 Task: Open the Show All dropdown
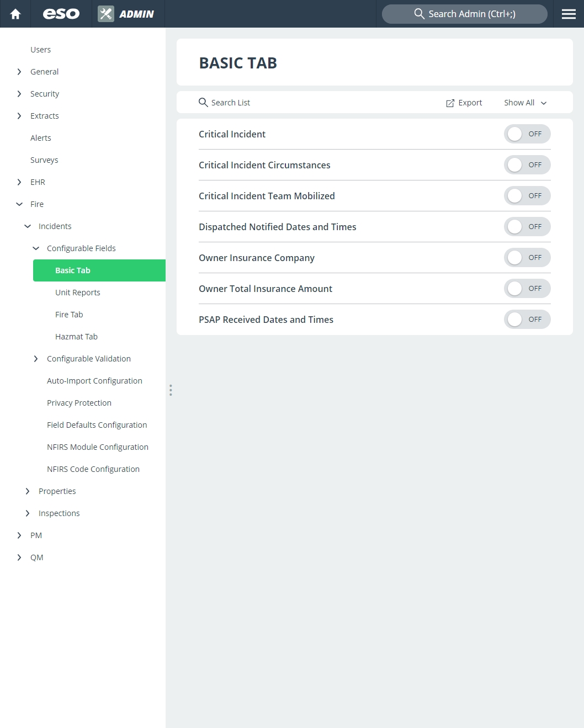(525, 103)
